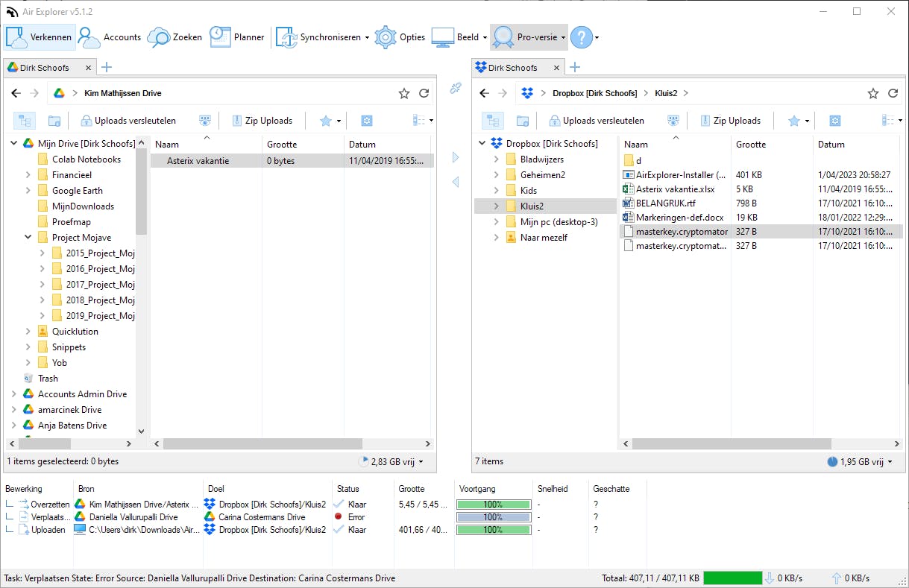This screenshot has height=588, width=909.
Task: Create new folder in left pane
Action: click(54, 121)
